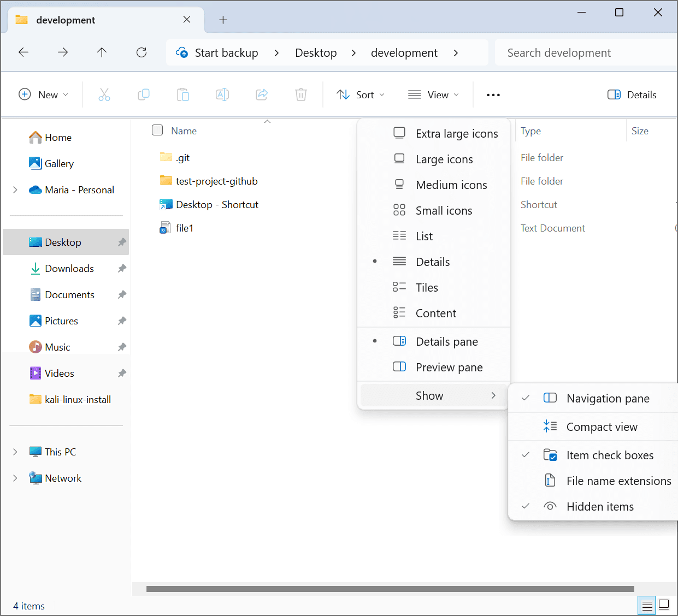Click the Copy icon in toolbar

[x=144, y=94]
